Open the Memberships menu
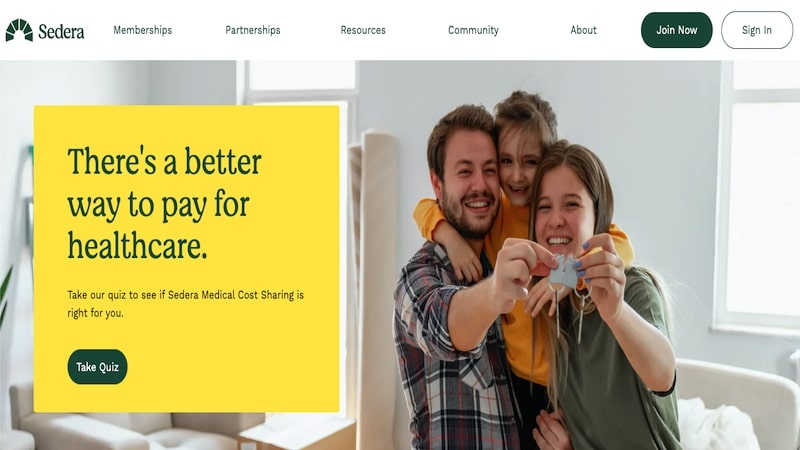This screenshot has height=450, width=800. [143, 30]
